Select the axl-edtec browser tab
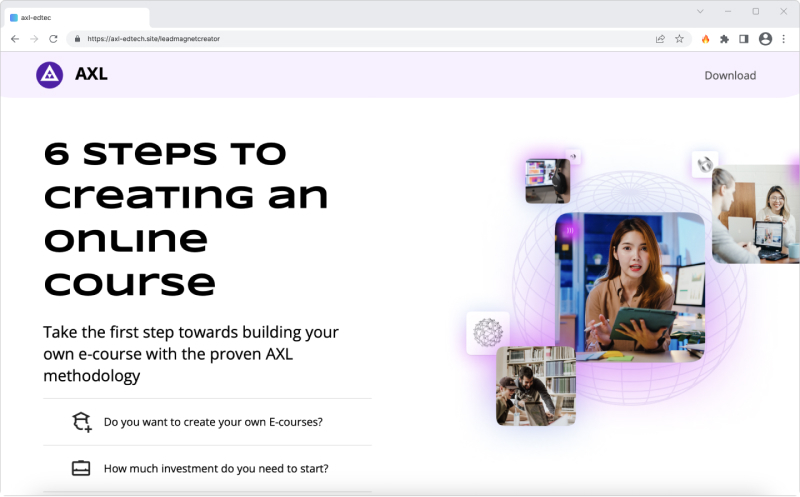The image size is (800, 497). pos(78,17)
